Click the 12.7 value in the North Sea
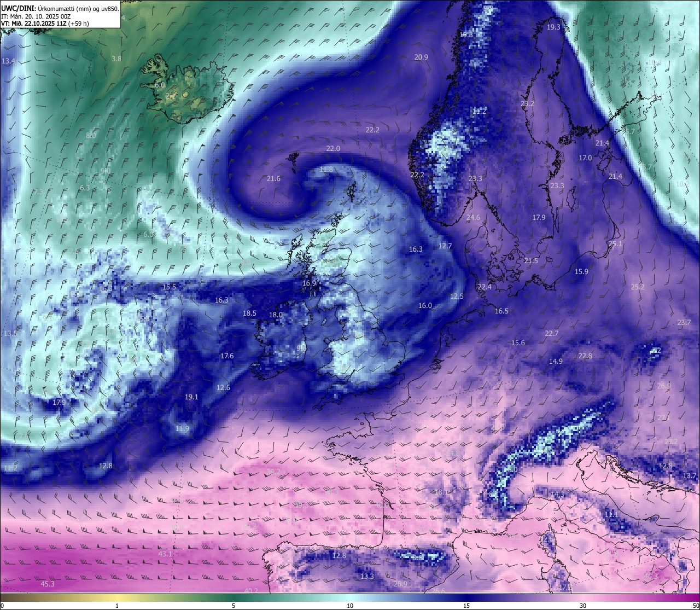 coord(445,246)
